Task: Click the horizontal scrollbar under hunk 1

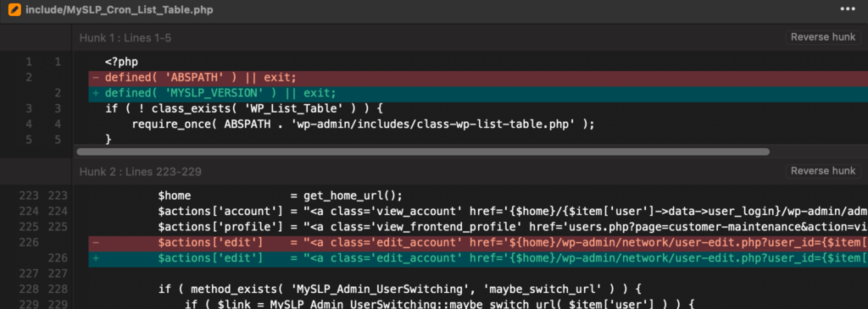Action: click(423, 152)
